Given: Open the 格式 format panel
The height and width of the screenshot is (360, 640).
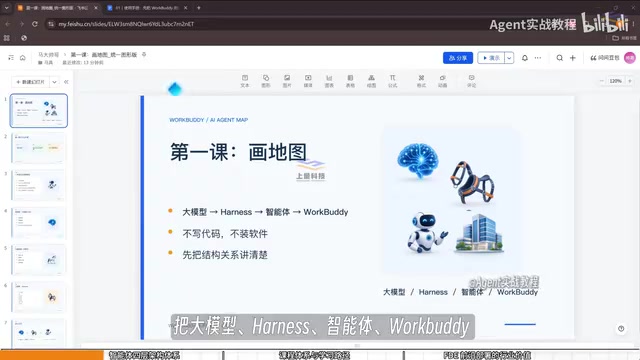Looking at the screenshot, I should (x=421, y=81).
